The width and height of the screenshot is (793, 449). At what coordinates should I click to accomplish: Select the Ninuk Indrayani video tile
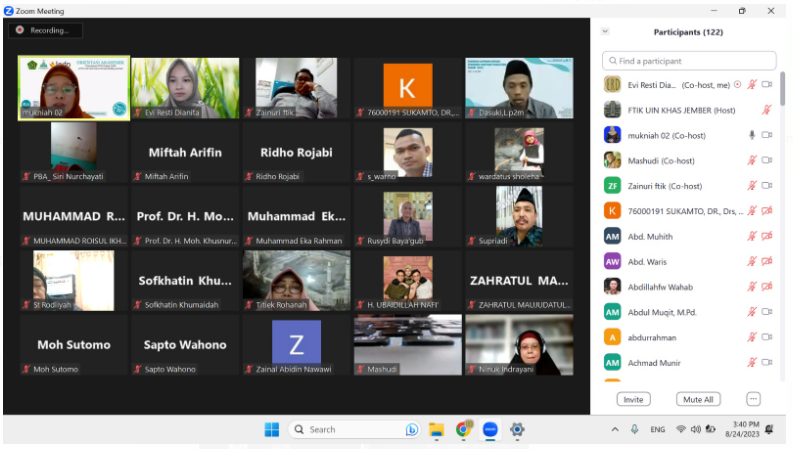[519, 345]
